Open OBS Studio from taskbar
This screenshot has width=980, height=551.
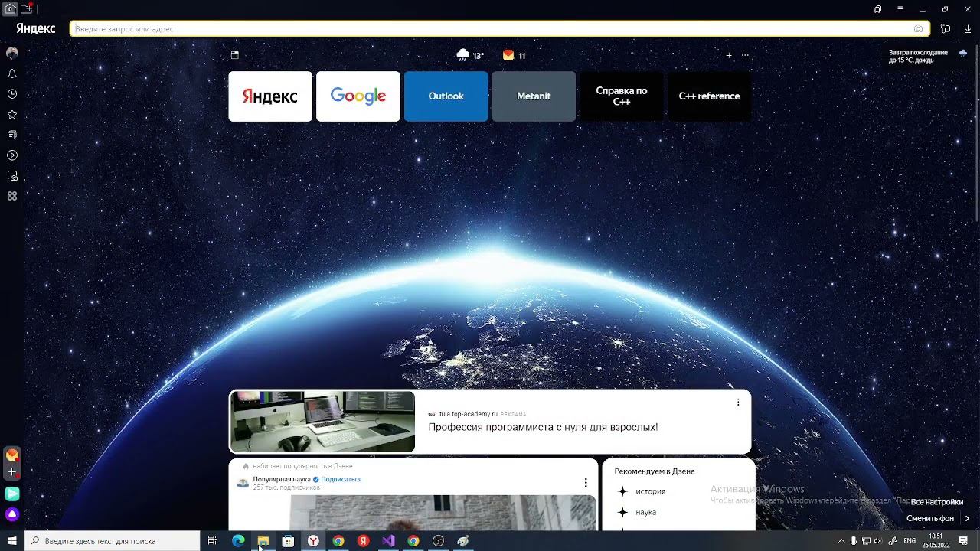click(x=439, y=541)
